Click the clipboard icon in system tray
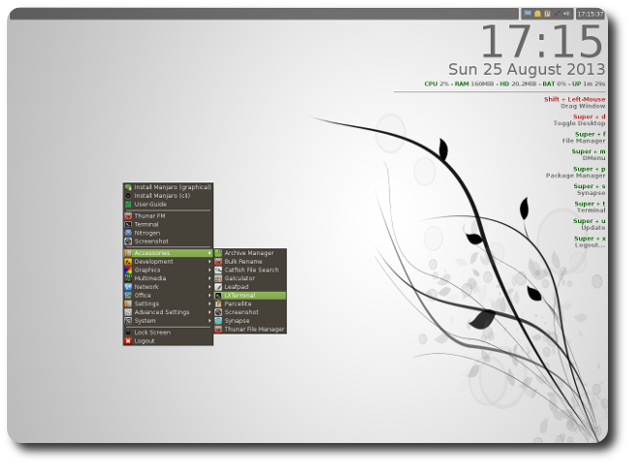Image resolution: width=630 pixels, height=465 pixels. coord(548,14)
